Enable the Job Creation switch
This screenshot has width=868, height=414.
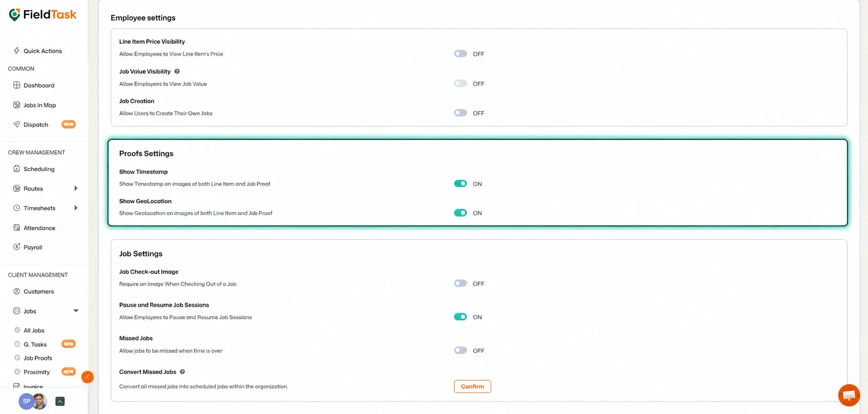click(x=460, y=113)
